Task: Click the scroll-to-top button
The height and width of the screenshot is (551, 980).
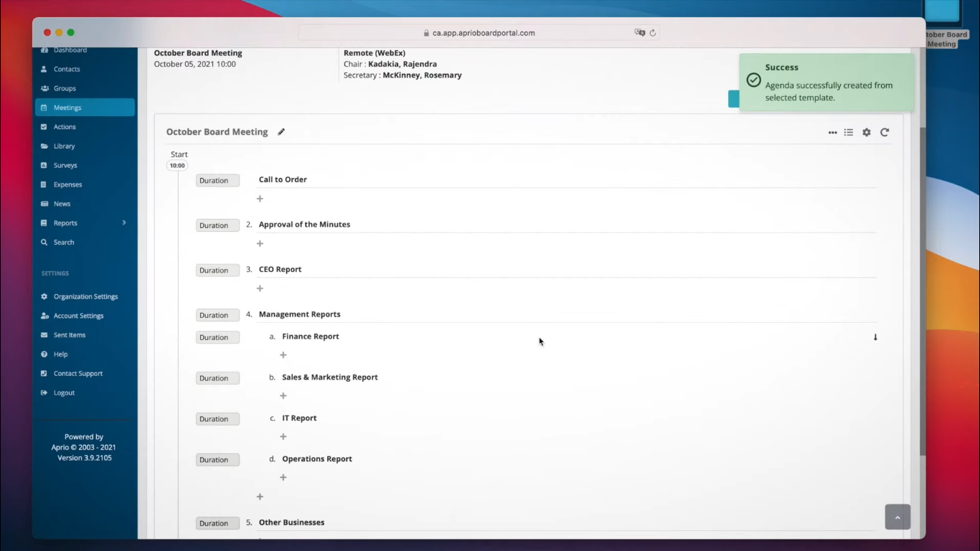Action: 897,517
